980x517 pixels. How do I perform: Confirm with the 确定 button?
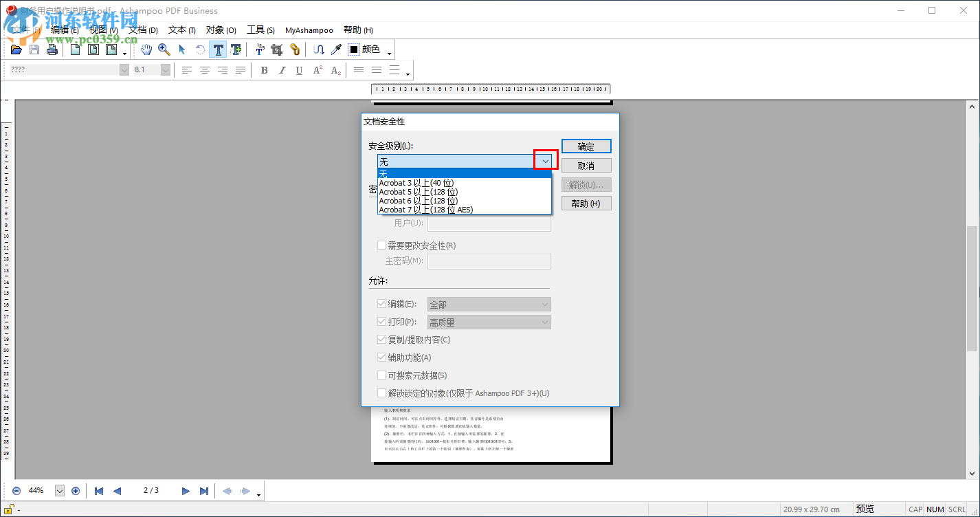coord(586,146)
